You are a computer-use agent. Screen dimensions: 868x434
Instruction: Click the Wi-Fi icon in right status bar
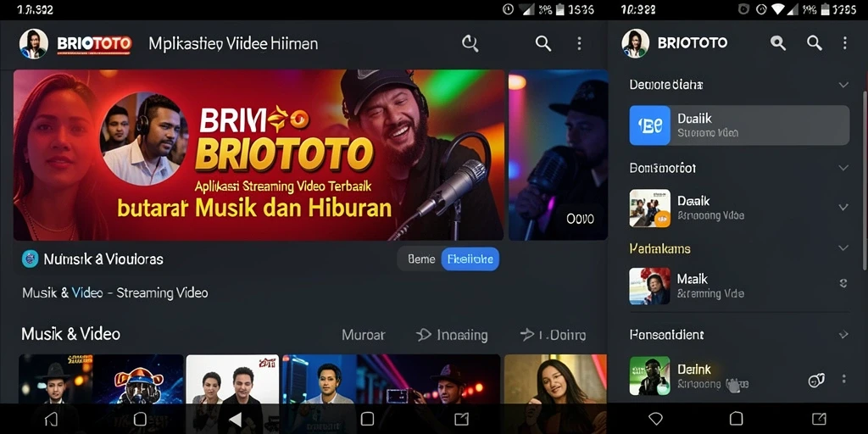[779, 9]
